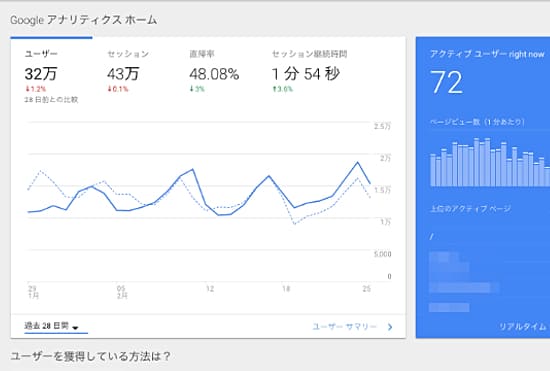Open the リアルタイム report link
Viewport: 550px width, 371px height.
coord(522,327)
